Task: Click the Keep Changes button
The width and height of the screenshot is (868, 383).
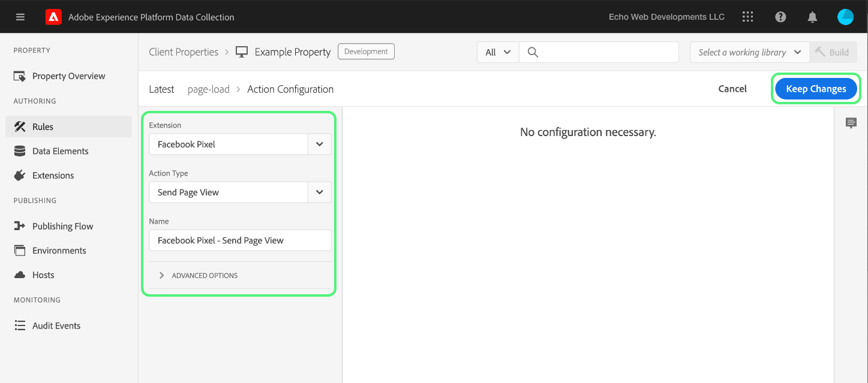Action: point(816,89)
